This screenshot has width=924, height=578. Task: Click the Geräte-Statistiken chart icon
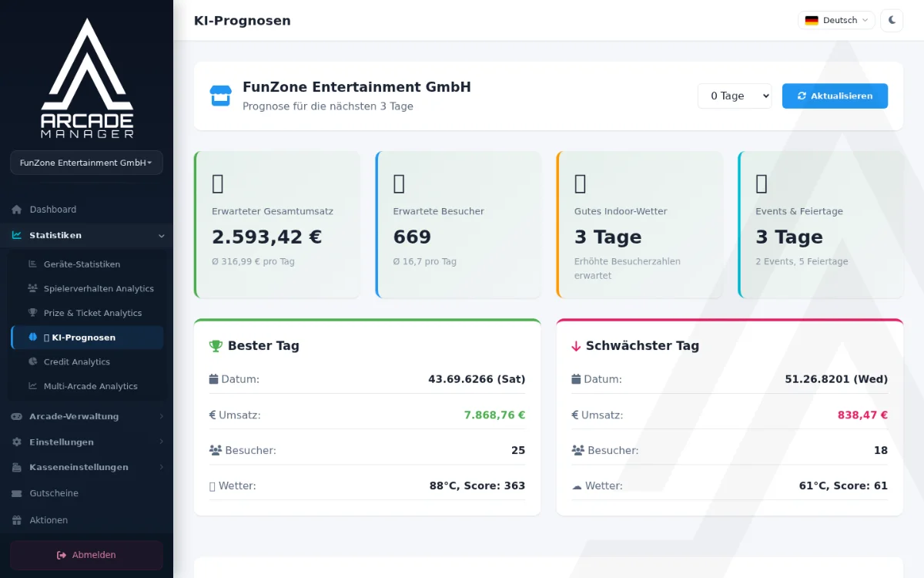point(32,264)
